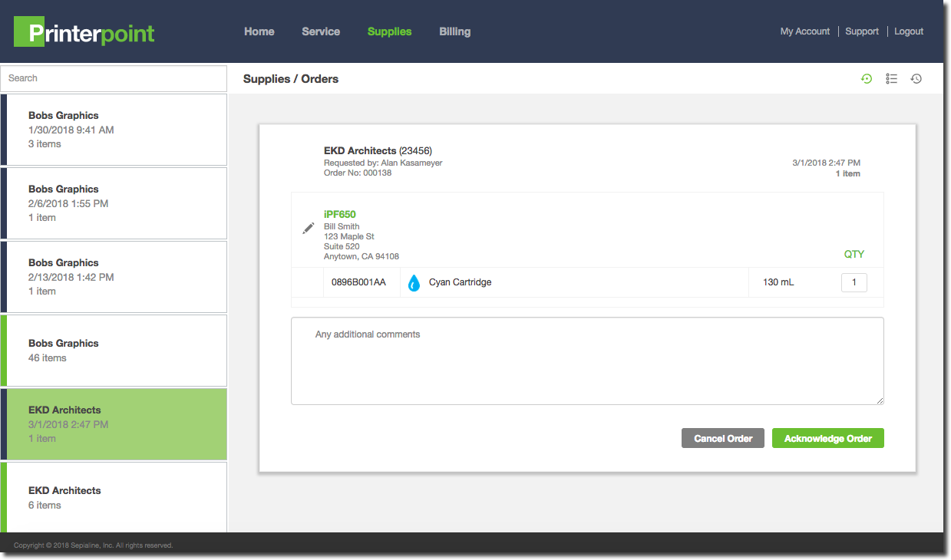Select the Supplies navigation item
951x560 pixels.
389,31
